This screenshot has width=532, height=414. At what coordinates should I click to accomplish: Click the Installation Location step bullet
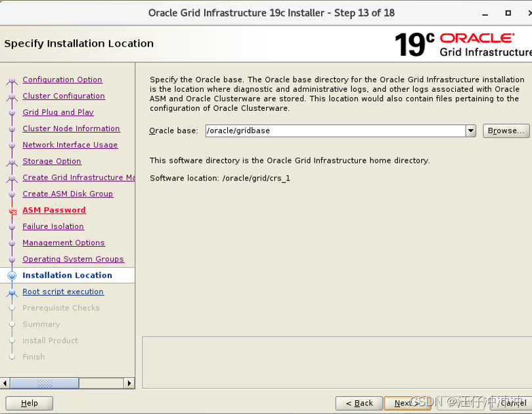12,276
